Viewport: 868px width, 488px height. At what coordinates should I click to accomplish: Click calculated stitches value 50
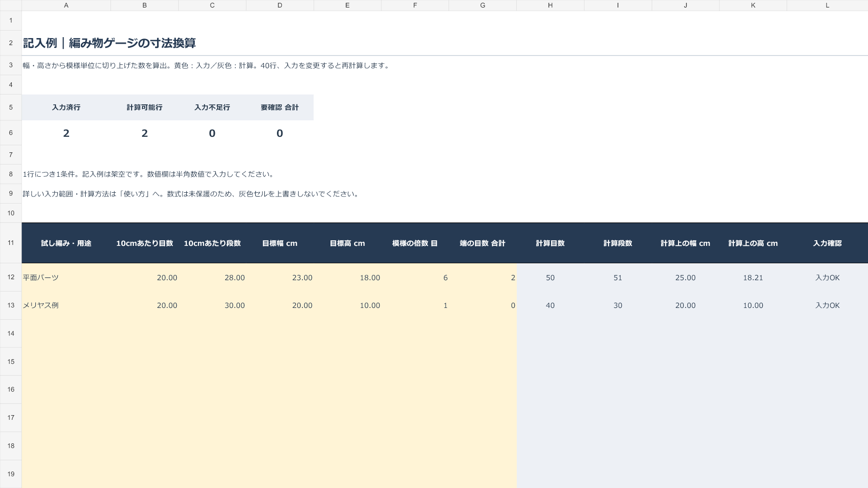[550, 277]
